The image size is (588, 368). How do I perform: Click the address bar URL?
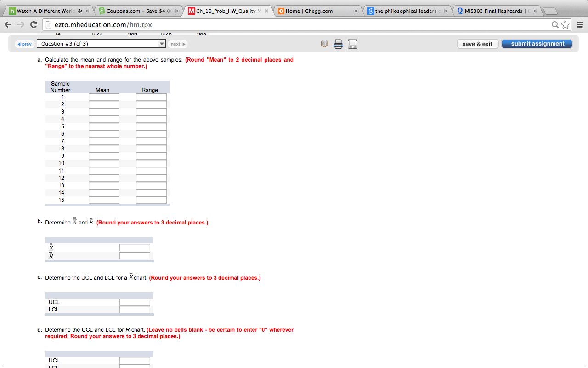103,25
